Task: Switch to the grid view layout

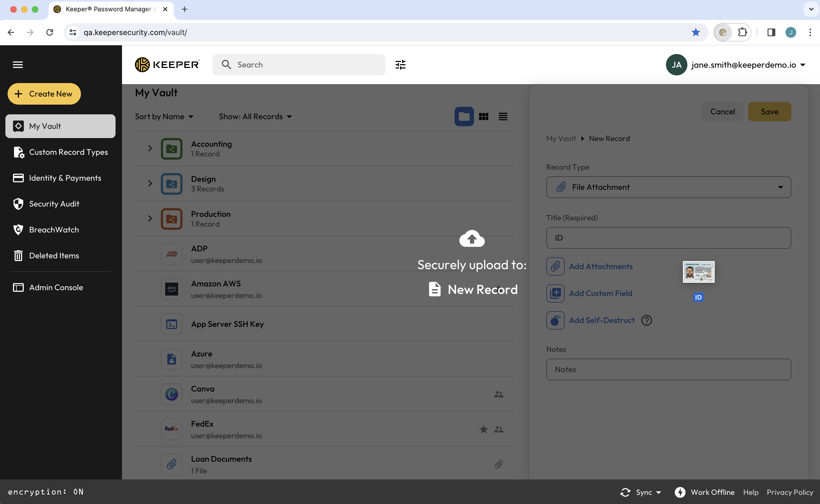Action: pos(483,117)
